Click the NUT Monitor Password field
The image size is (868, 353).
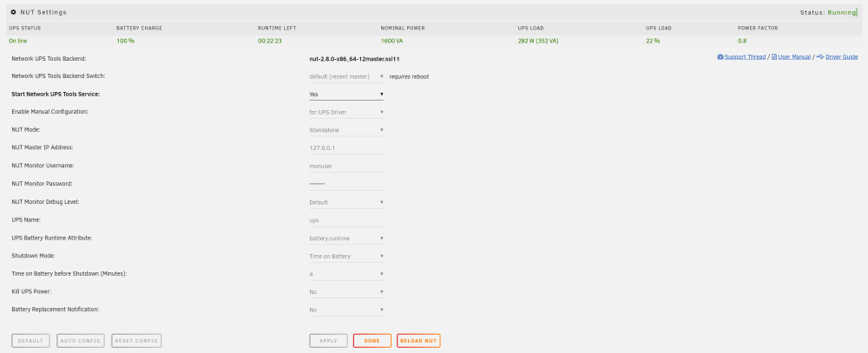point(346,184)
